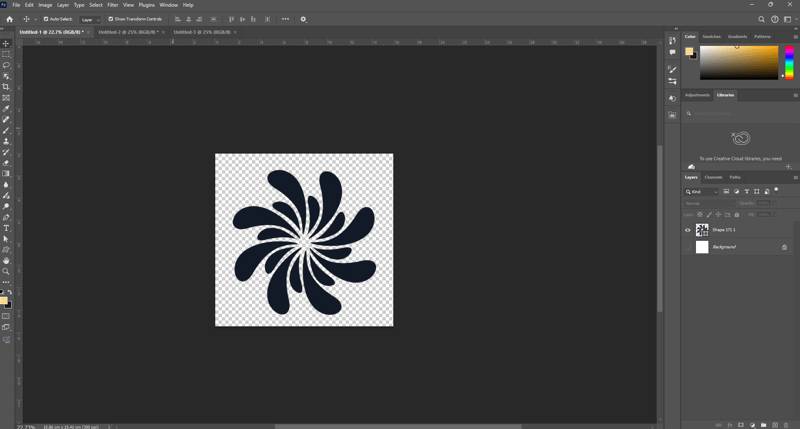The width and height of the screenshot is (800, 429).
Task: Open the layer filter Kind dropdown
Action: pos(702,192)
